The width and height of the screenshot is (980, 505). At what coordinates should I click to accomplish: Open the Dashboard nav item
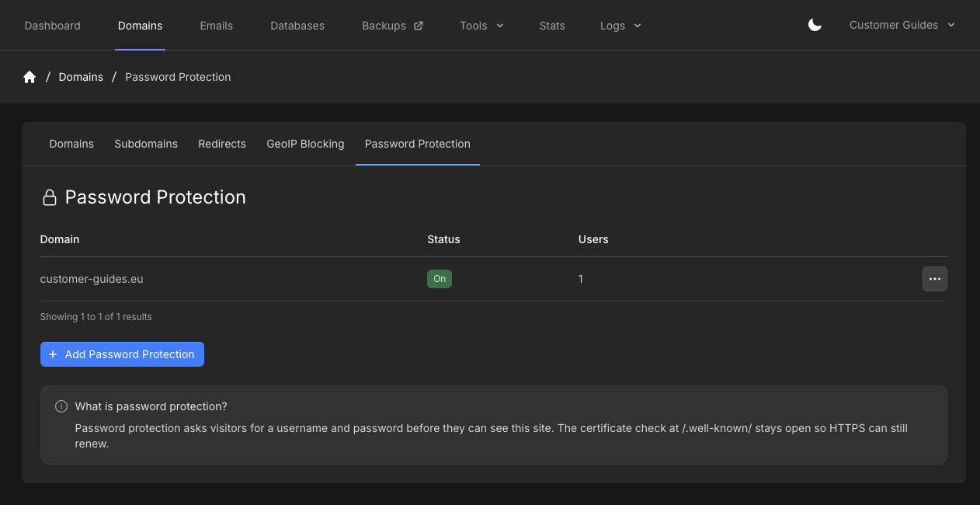[x=53, y=26]
